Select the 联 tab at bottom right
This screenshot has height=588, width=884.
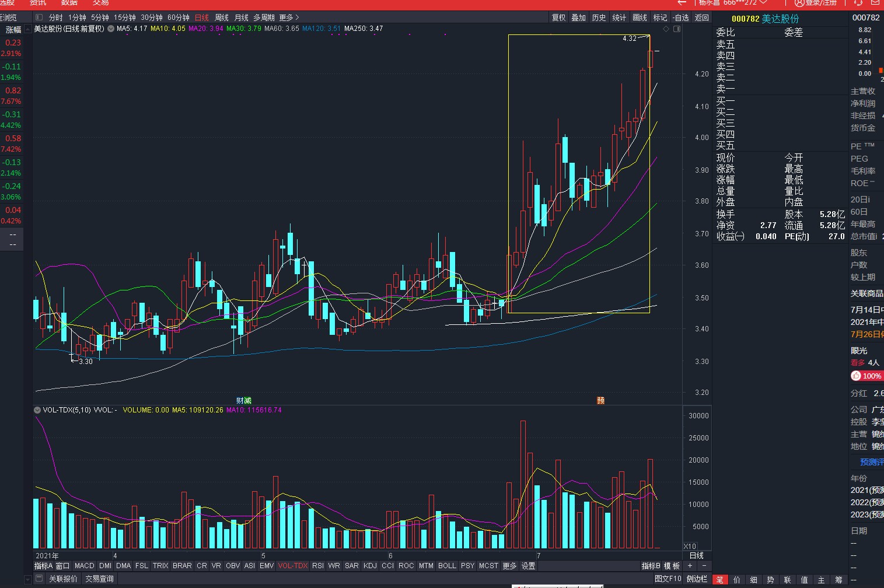(787, 580)
